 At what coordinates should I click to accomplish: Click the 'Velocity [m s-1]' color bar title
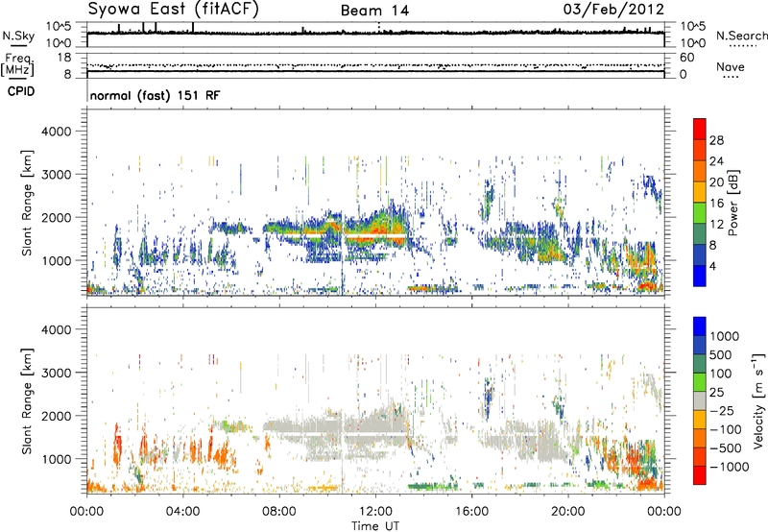[x=758, y=400]
